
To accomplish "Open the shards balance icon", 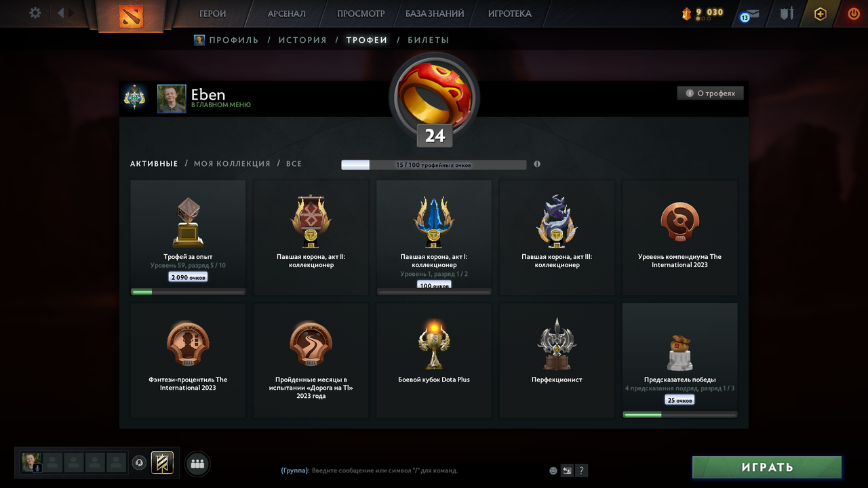I will [687, 14].
